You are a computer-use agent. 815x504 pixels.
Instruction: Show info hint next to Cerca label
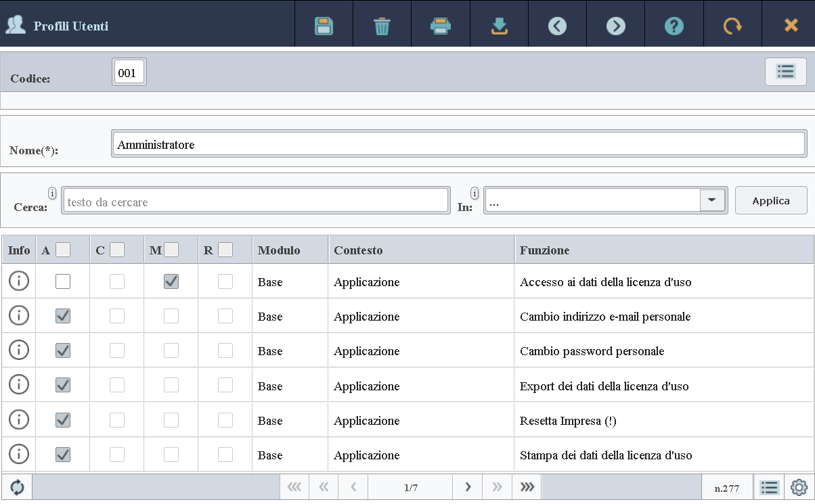tap(53, 193)
